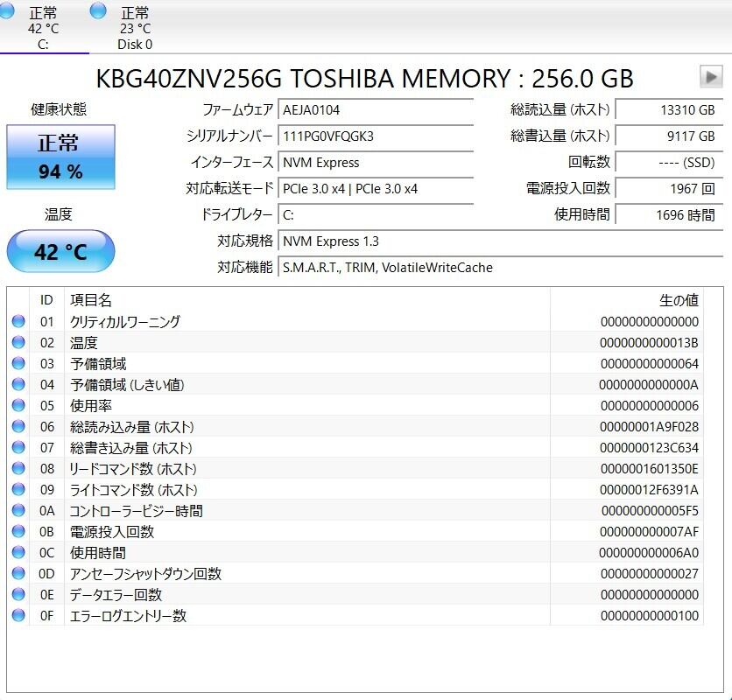Click the rotation rate value ---- (SSD)

pos(669,163)
